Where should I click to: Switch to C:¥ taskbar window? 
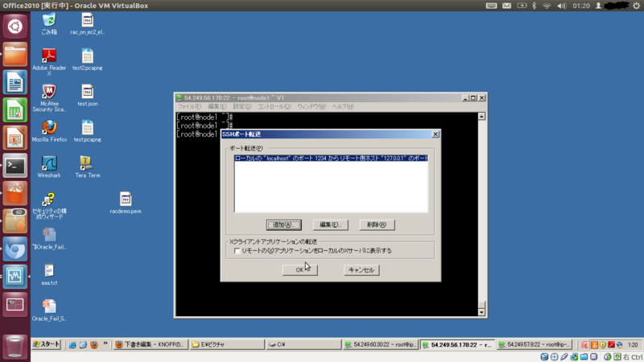(303, 345)
